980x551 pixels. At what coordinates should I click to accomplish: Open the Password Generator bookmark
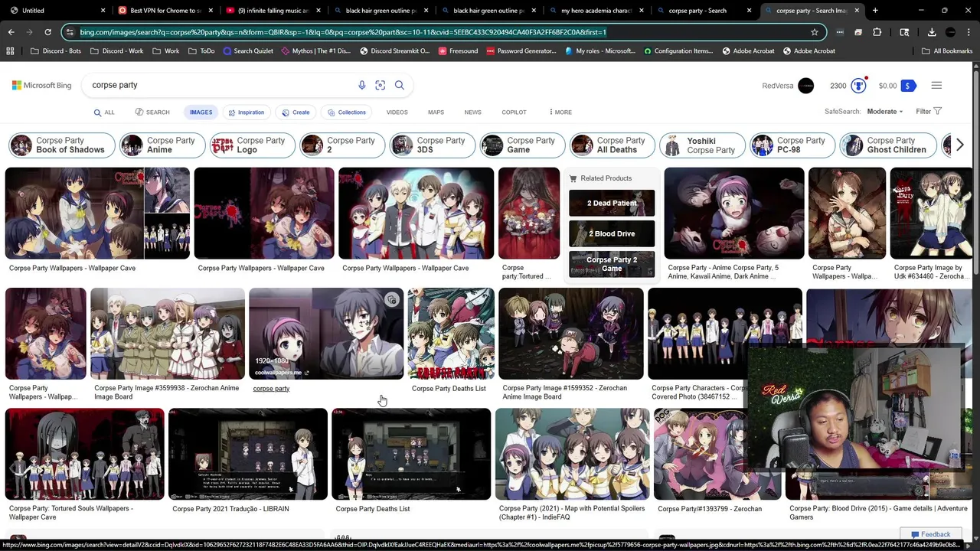tap(521, 51)
